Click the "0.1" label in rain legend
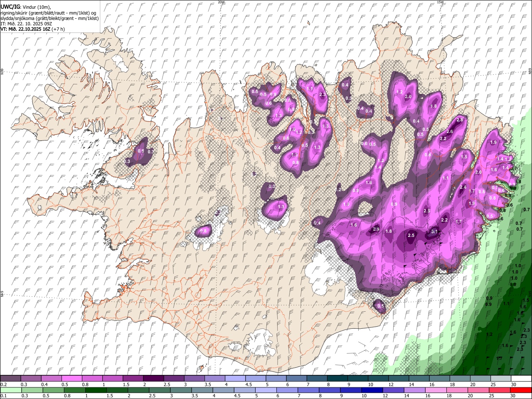The image size is (532, 399). pyautogui.click(x=3, y=396)
